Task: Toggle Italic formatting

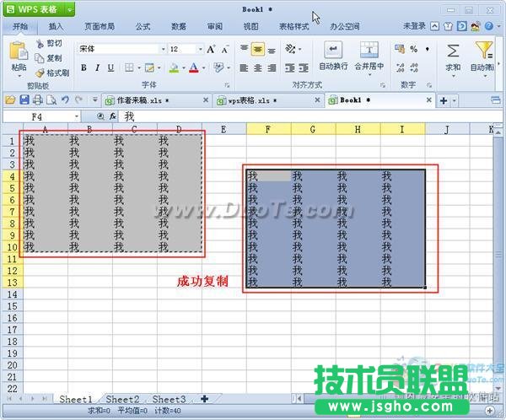Action: 97,67
